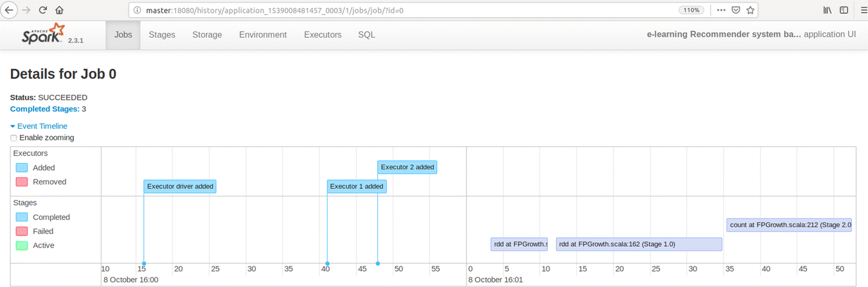Image resolution: width=868 pixels, height=287 pixels.
Task: Open the browser library icon
Action: [827, 10]
